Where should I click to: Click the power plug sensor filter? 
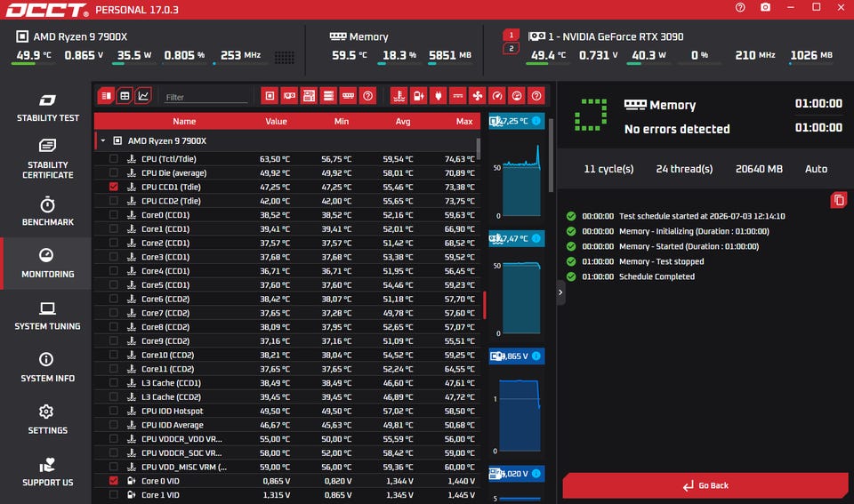click(x=438, y=96)
